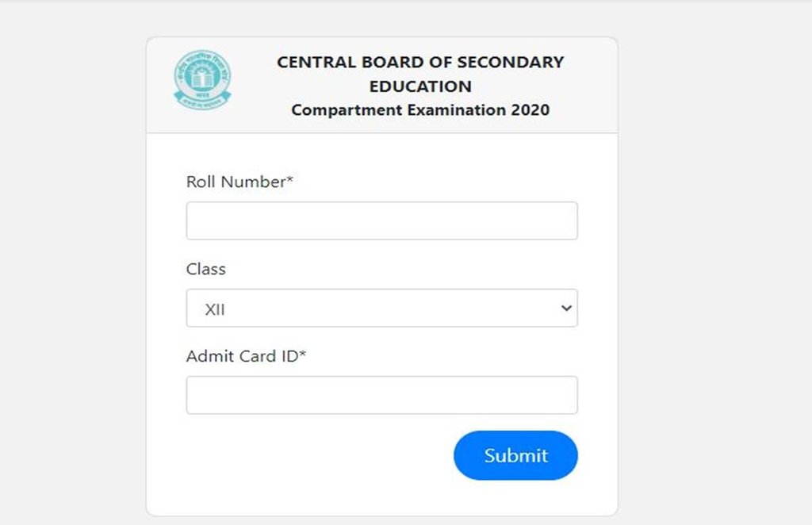This screenshot has height=525, width=812.
Task: Click the Roll Number label
Action: (x=236, y=182)
